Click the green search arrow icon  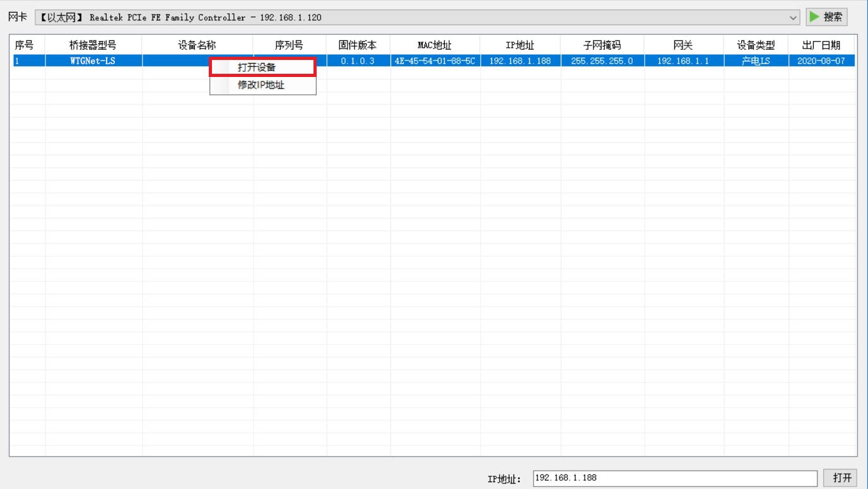814,17
